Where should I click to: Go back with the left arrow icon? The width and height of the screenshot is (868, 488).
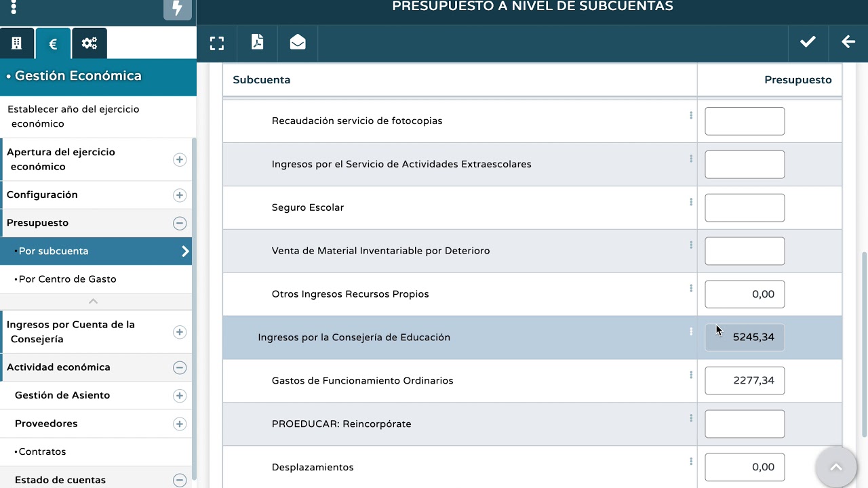click(x=848, y=42)
